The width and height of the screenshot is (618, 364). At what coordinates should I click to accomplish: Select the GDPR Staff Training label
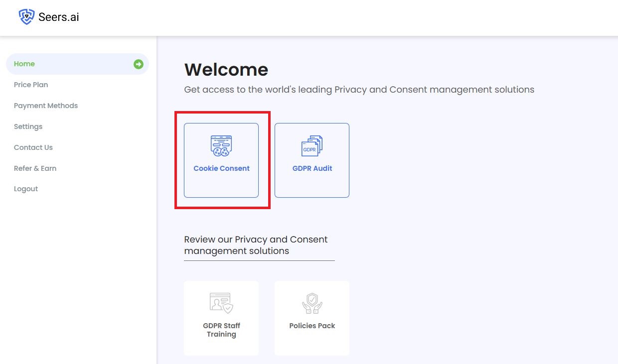click(x=221, y=330)
